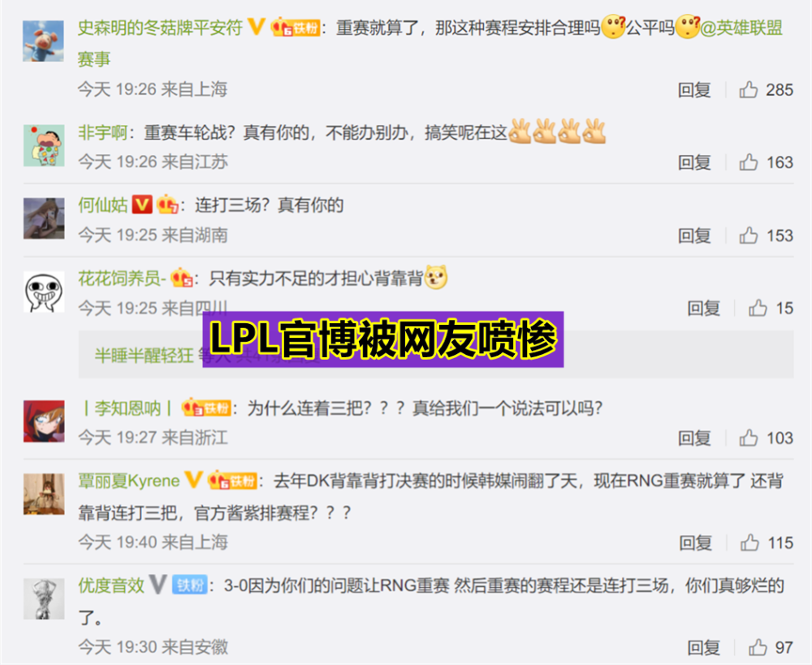The height and width of the screenshot is (665, 812).
Task: Open the 半睡半醒轻狂 sub-reply thread
Action: click(x=435, y=356)
